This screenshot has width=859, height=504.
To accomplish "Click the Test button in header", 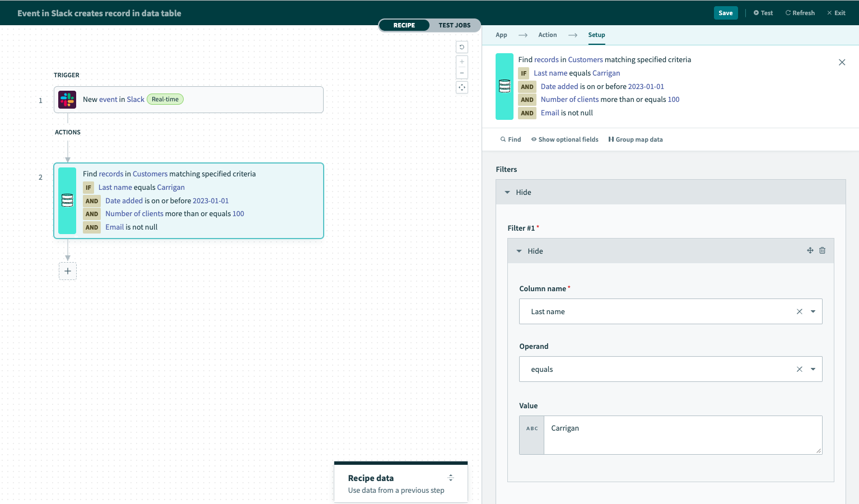I will [763, 13].
